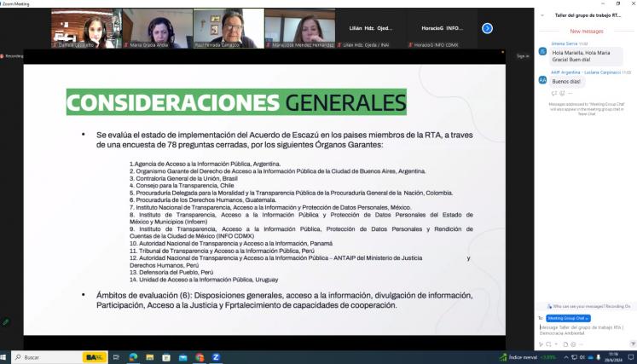Click Jimena Sierra avatar in chat
637x364 pixels.
tap(542, 51)
